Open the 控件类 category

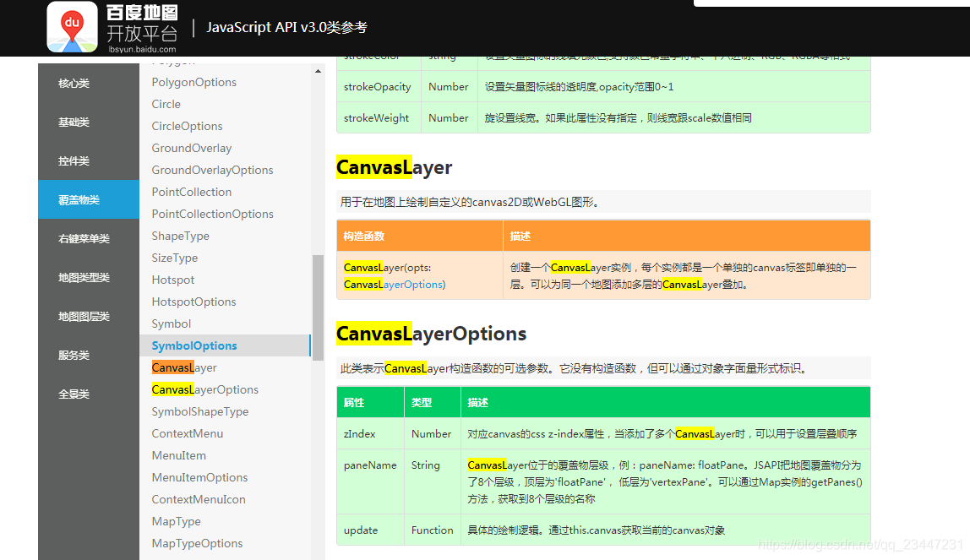point(89,160)
